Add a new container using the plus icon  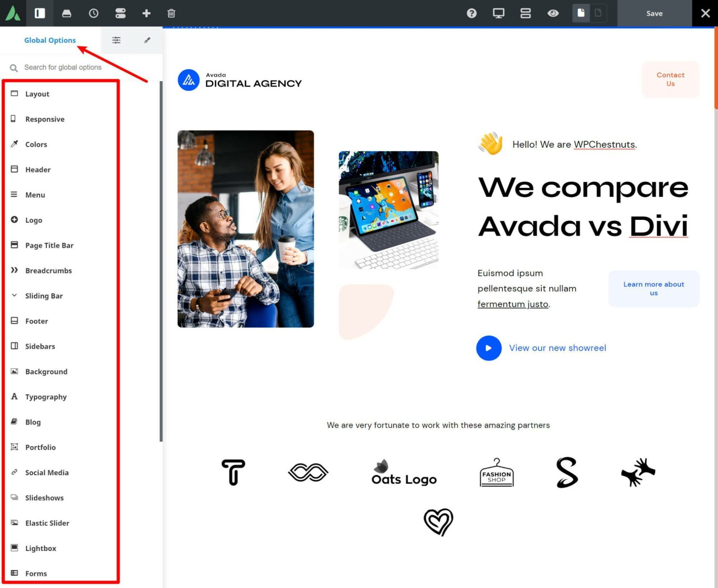click(x=147, y=13)
